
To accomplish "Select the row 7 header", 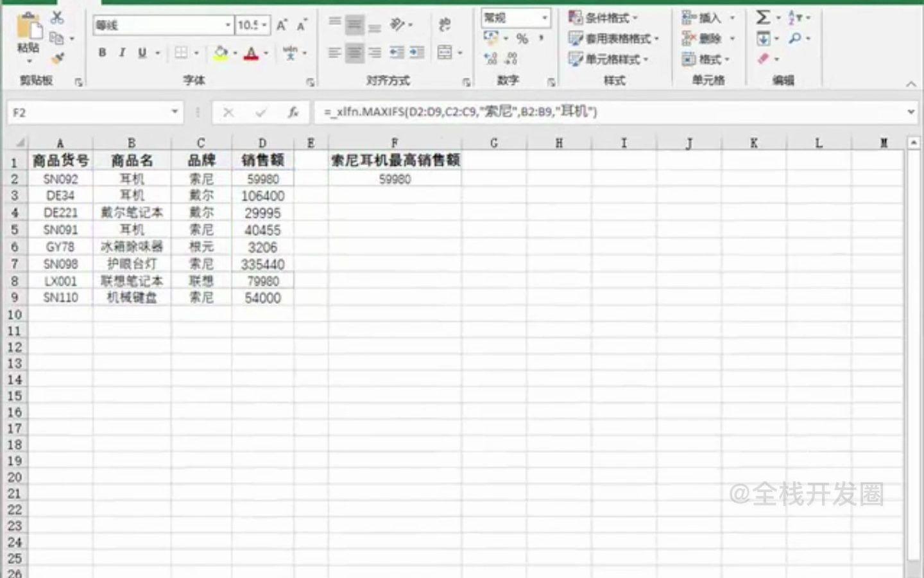I will click(14, 264).
